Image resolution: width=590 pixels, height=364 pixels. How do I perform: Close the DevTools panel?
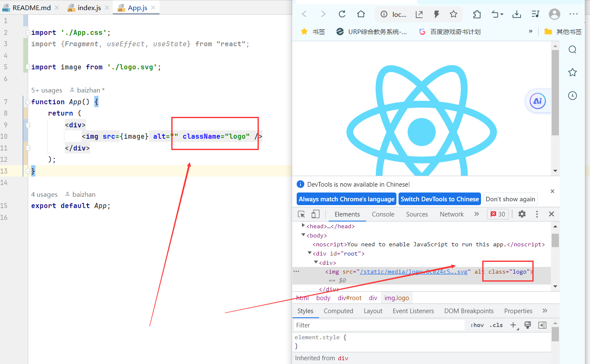(x=551, y=214)
